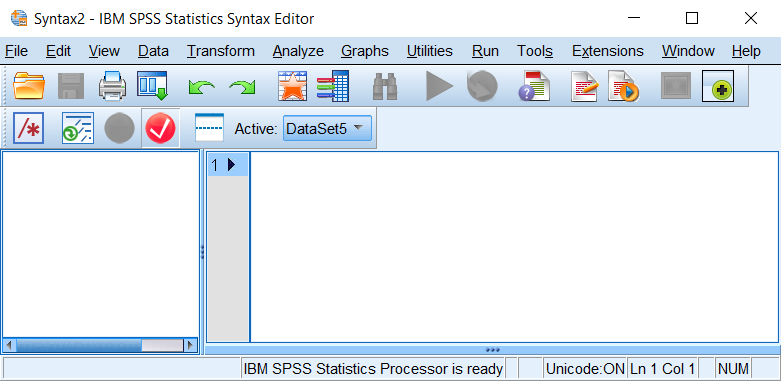Click inside the empty syntax editor area
Image resolution: width=781 pixels, height=381 pixels.
pos(514,247)
